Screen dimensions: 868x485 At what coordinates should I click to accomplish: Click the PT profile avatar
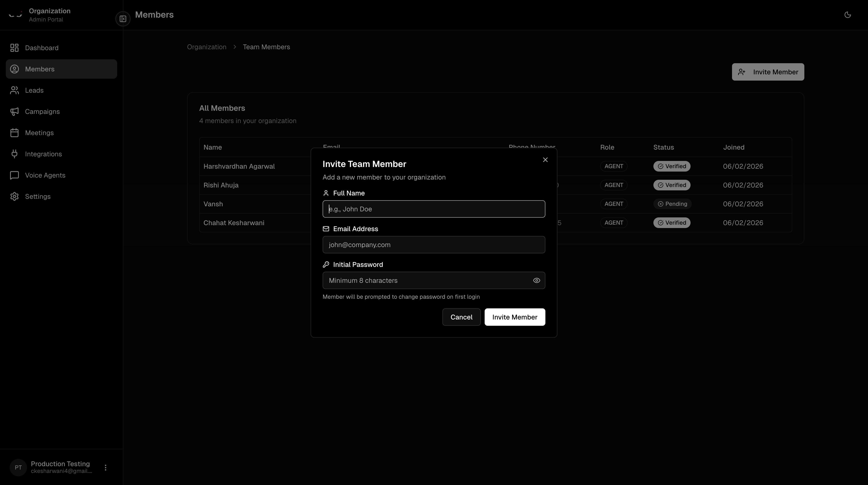18,467
